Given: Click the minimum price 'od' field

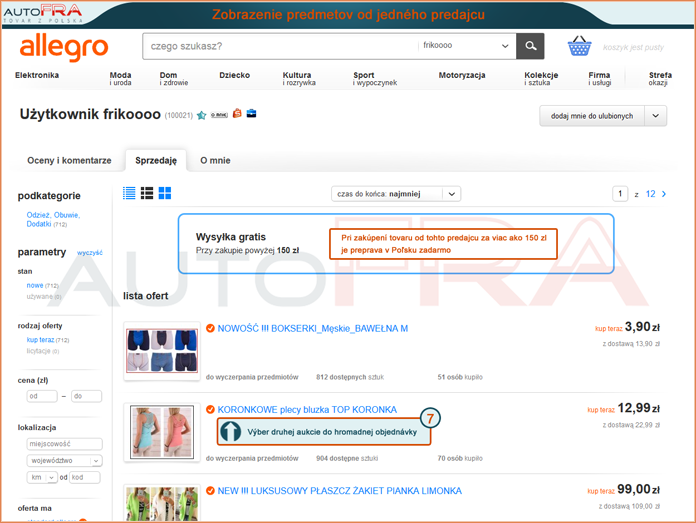Looking at the screenshot, I should pyautogui.click(x=42, y=396).
